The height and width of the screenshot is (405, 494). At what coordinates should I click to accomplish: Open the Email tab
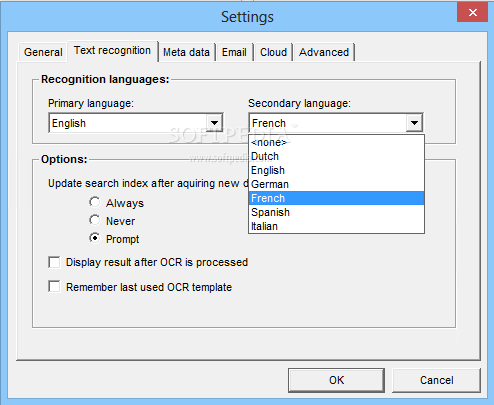click(x=234, y=52)
